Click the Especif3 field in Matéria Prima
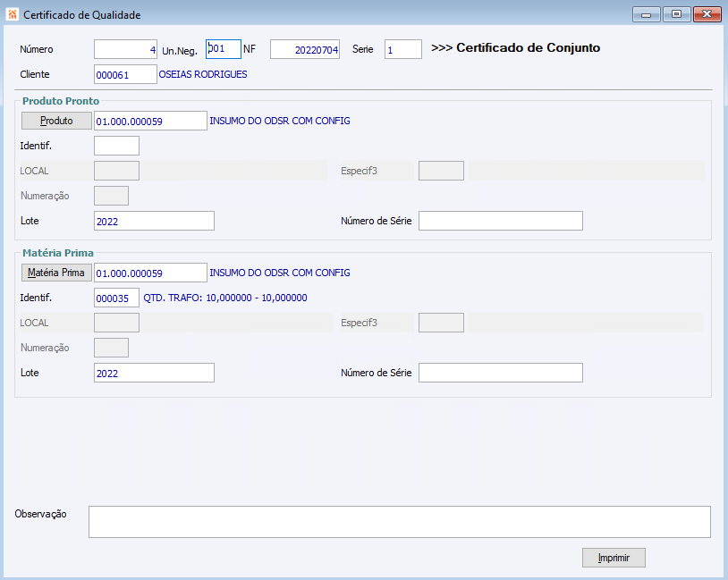 (441, 323)
